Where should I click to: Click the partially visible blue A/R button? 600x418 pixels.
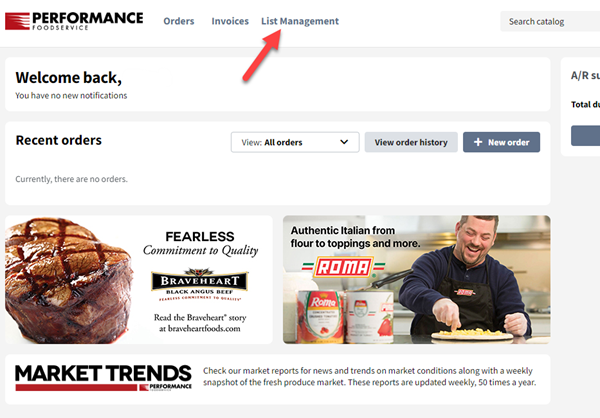pos(585,136)
